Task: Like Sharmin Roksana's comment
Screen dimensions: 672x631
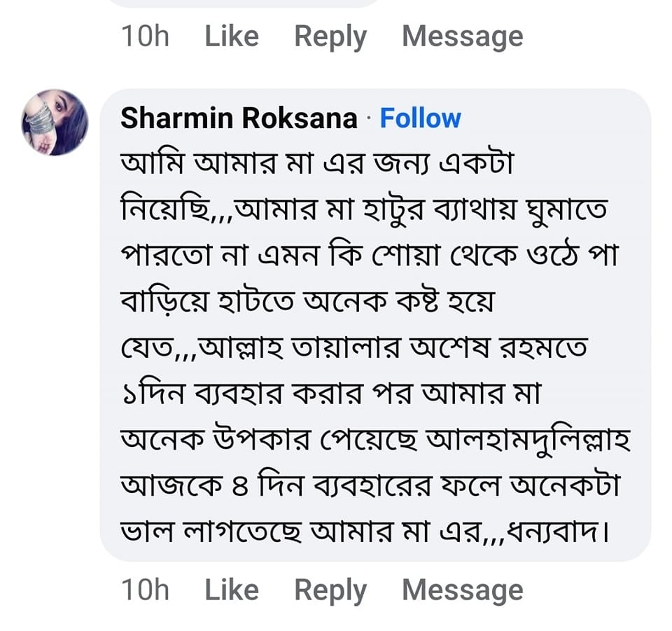Action: point(231,590)
